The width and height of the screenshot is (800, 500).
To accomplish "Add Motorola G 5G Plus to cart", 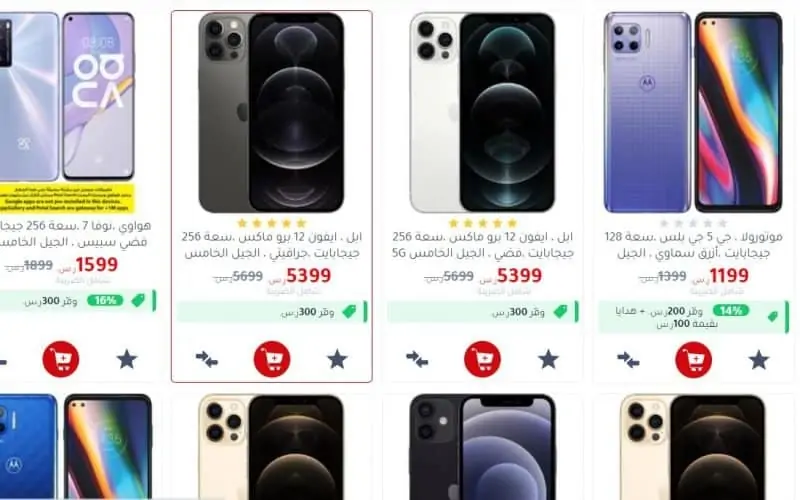I will pyautogui.click(x=693, y=360).
